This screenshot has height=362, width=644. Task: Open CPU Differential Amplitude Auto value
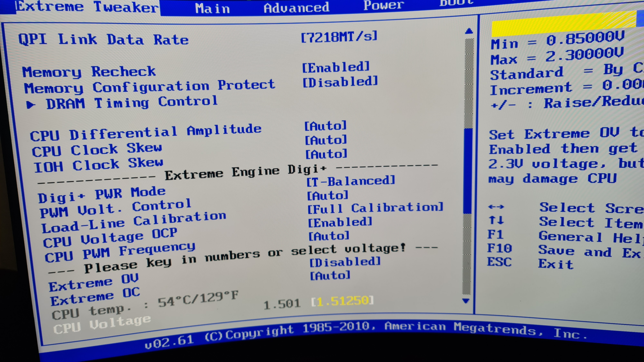click(326, 126)
